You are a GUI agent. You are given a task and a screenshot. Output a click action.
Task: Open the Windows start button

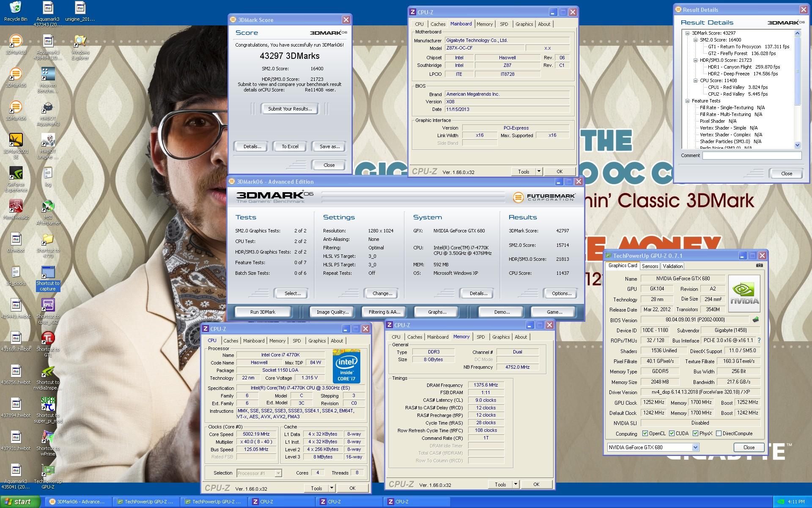[x=20, y=502]
